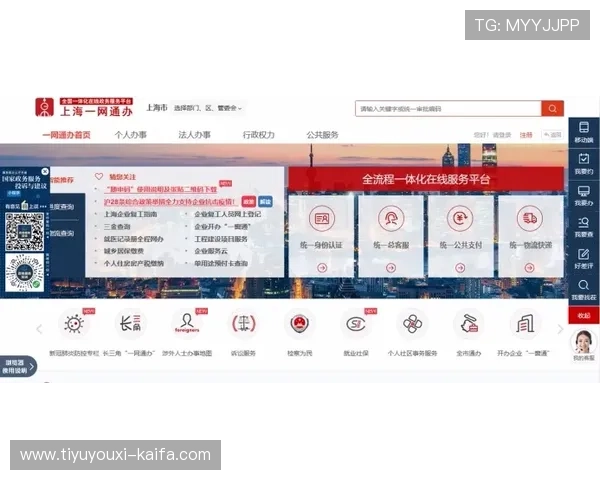Collapse sidebar with red 收起 button
Image resolution: width=600 pixels, height=480 pixels.
[584, 315]
